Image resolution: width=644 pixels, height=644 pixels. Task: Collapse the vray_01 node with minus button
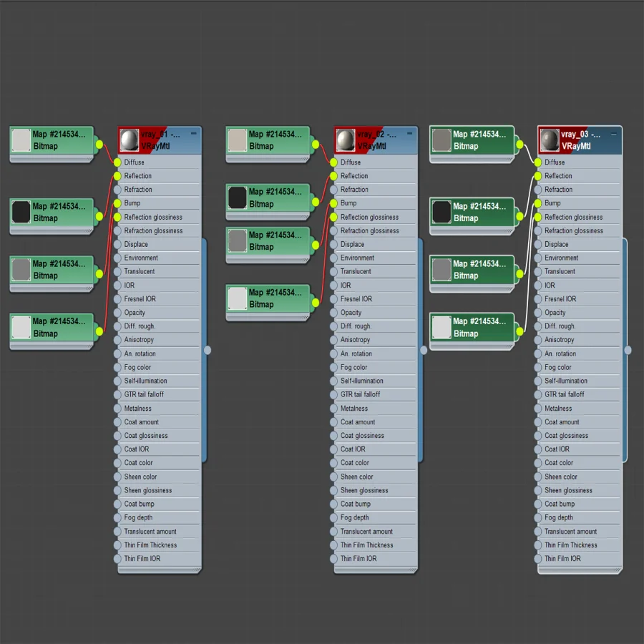pos(193,134)
